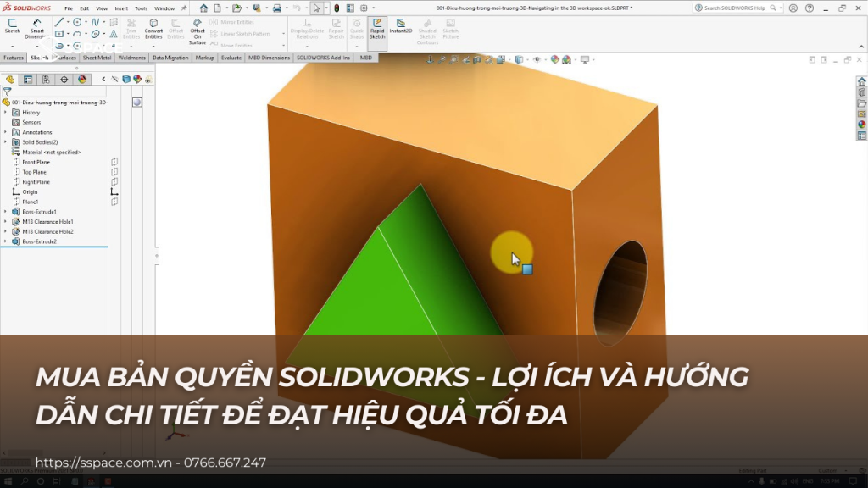Open the Sketch button dropdown arrow
The width and height of the screenshot is (868, 488).
12,46
